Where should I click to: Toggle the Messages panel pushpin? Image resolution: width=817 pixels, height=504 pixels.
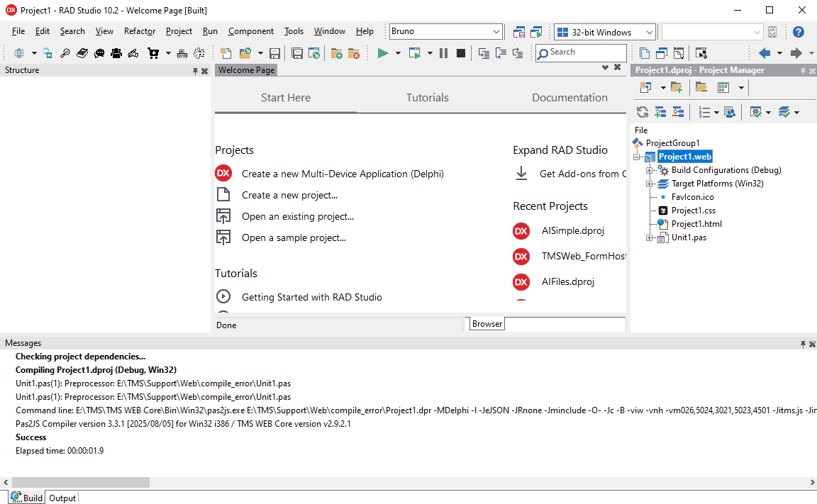coord(803,344)
